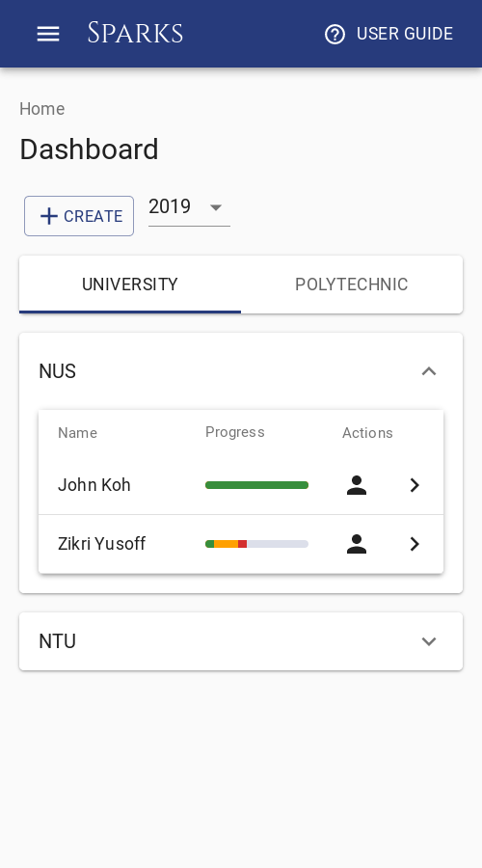Click Zikri Yusoff's multicolor progress bar
482x868 pixels.
[256, 544]
